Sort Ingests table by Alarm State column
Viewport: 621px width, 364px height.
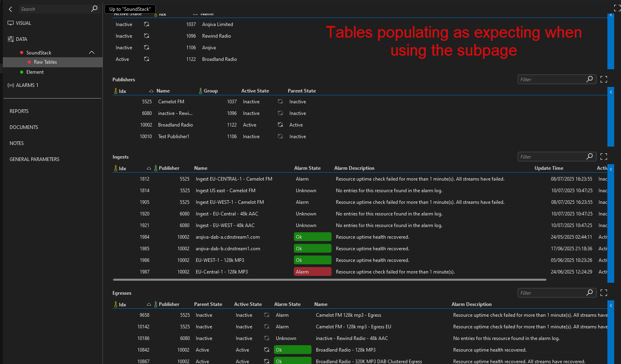coord(307,168)
